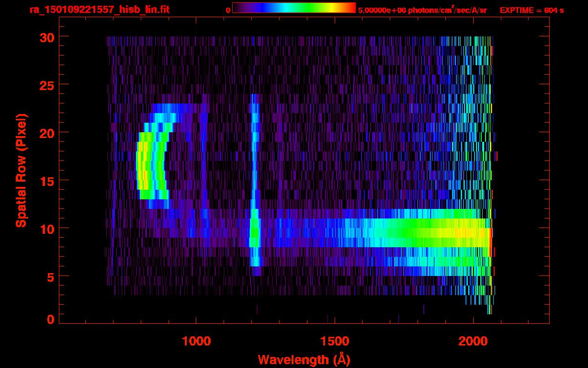Click the y-axis tick label 0

(50, 320)
